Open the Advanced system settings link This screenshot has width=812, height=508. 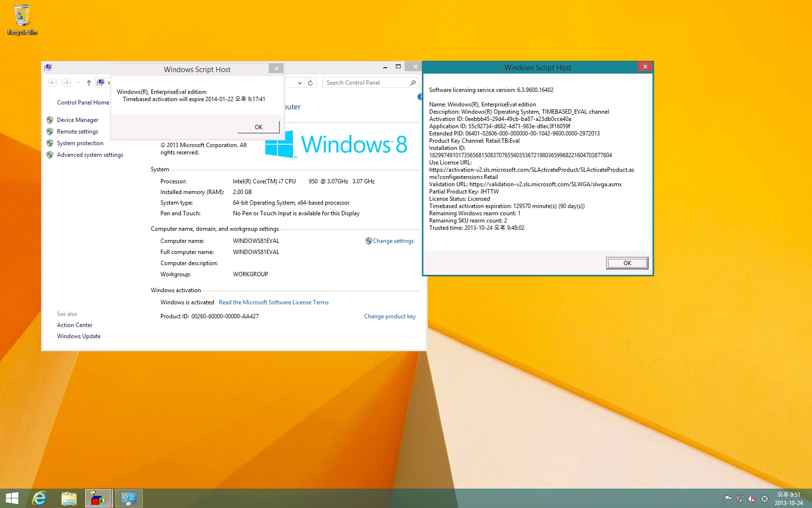pyautogui.click(x=90, y=155)
